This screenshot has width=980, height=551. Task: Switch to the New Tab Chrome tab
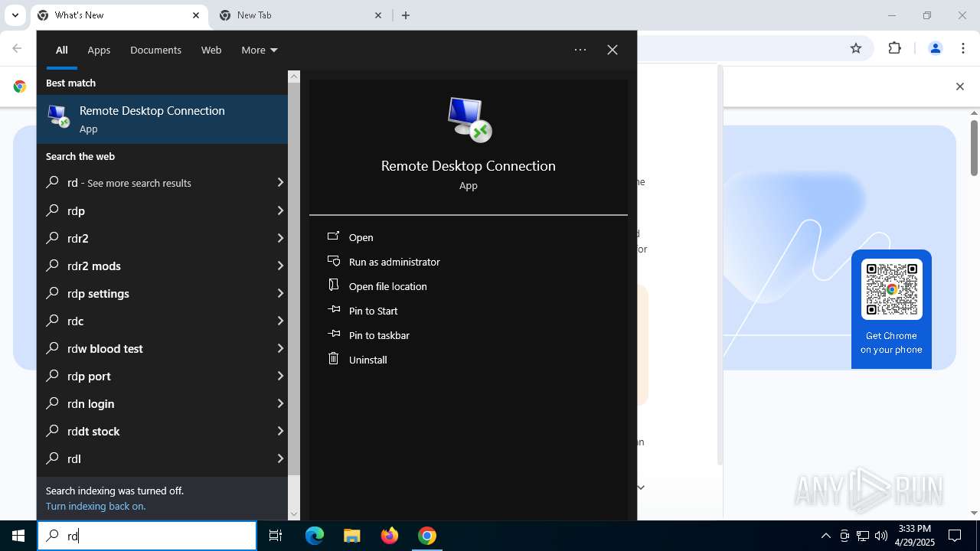pyautogui.click(x=300, y=15)
